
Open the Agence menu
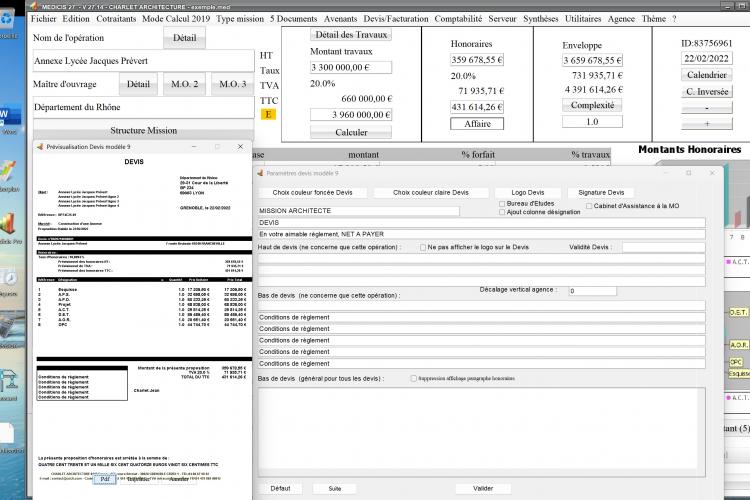[621, 19]
